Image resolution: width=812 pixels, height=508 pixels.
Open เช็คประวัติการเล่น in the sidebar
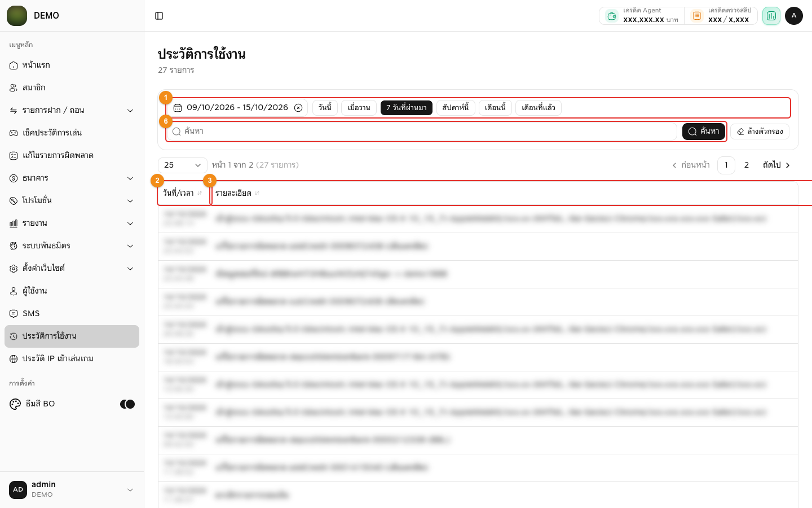(x=72, y=133)
